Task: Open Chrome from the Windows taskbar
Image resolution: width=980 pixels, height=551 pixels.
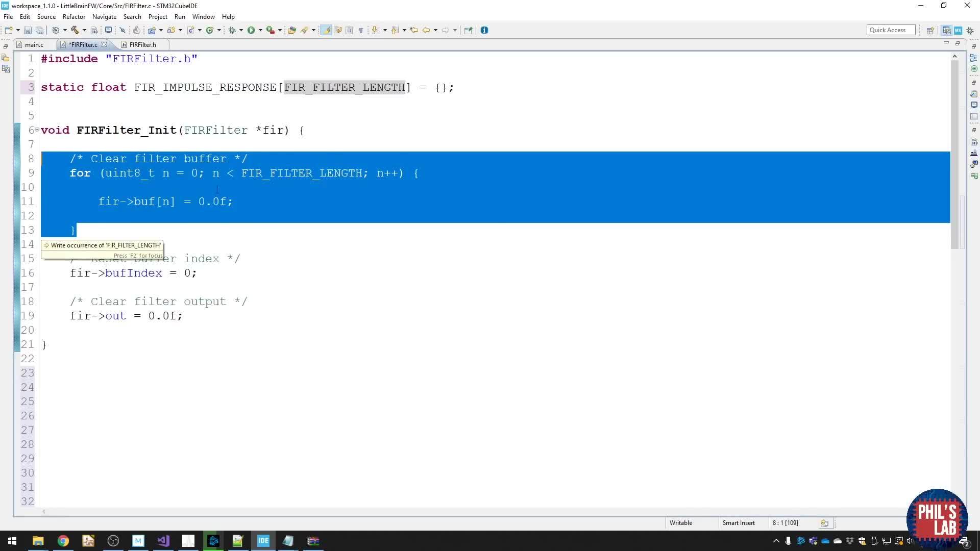Action: point(63,541)
